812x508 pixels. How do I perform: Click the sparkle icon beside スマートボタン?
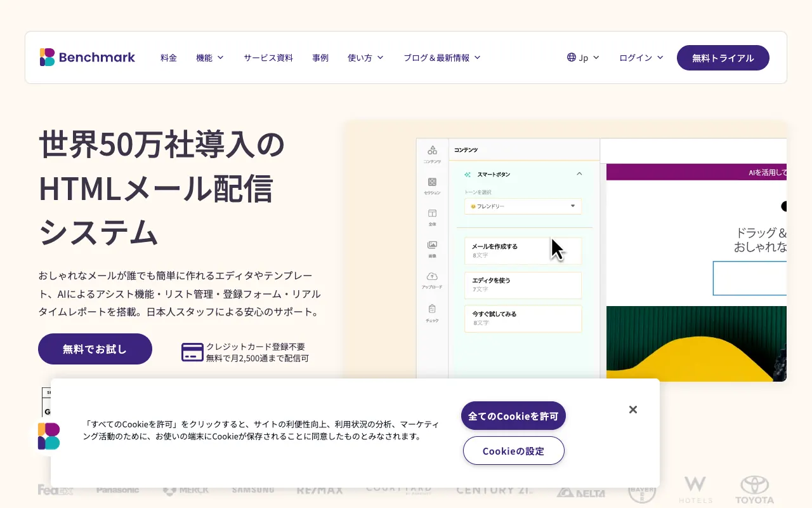(x=468, y=174)
